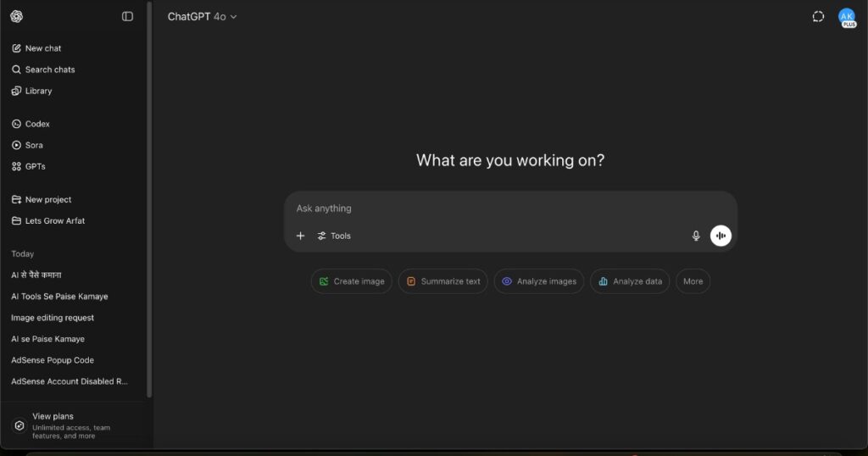The width and height of the screenshot is (868, 456).
Task: Start voice mode with waveform button
Action: coord(721,236)
